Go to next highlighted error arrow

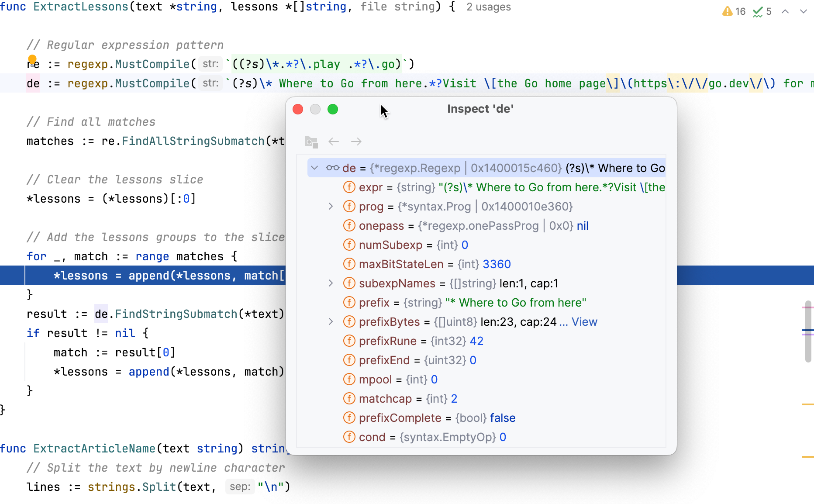pos(803,11)
